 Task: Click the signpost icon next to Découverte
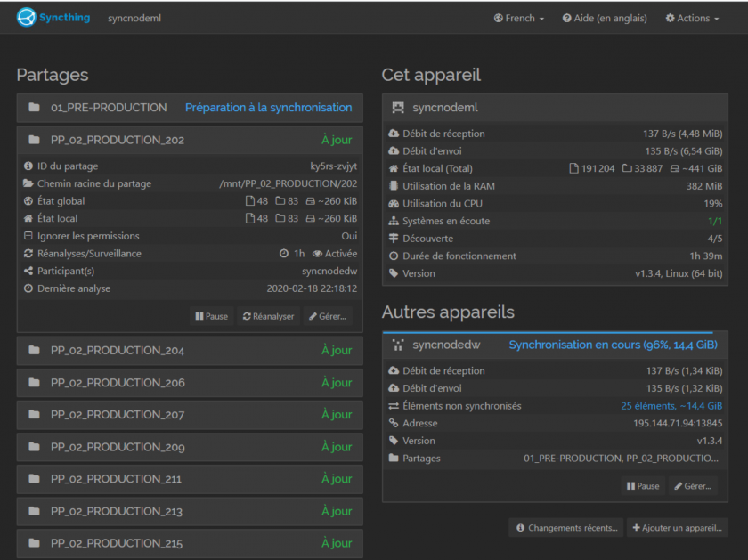point(394,239)
